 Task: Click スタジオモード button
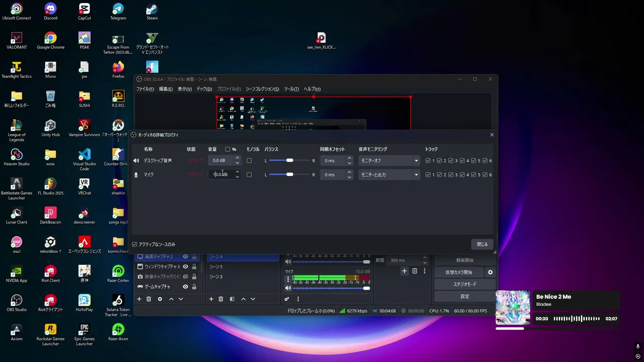(x=465, y=285)
